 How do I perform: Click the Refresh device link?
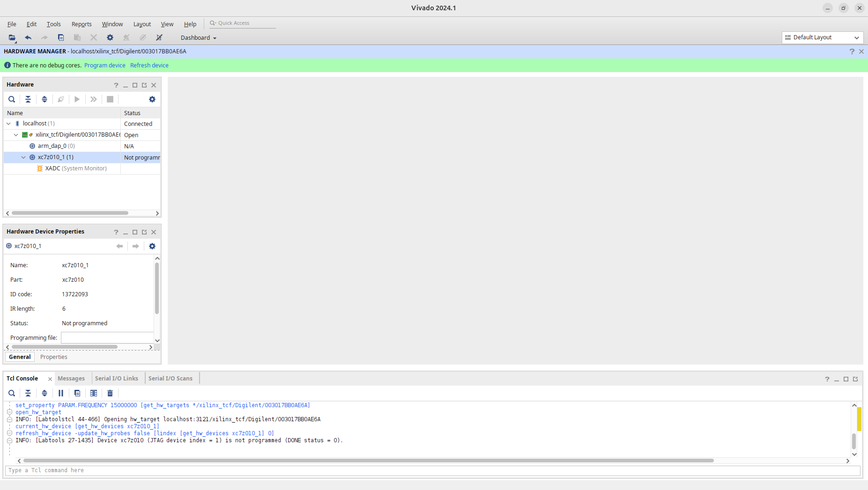coord(149,66)
